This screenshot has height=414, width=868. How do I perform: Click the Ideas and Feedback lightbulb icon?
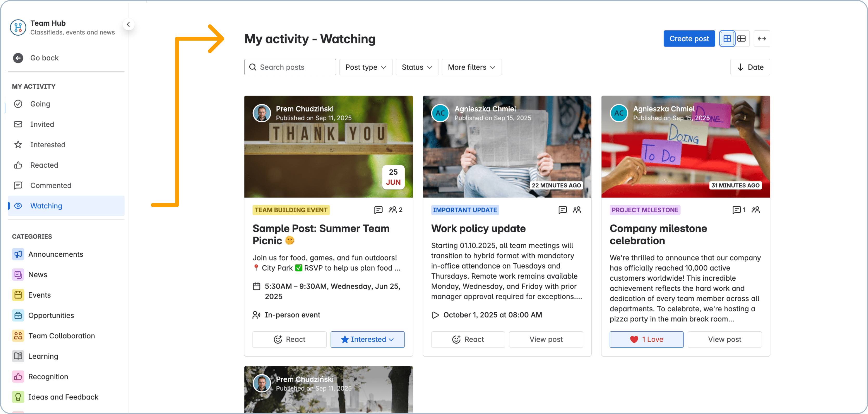point(18,397)
